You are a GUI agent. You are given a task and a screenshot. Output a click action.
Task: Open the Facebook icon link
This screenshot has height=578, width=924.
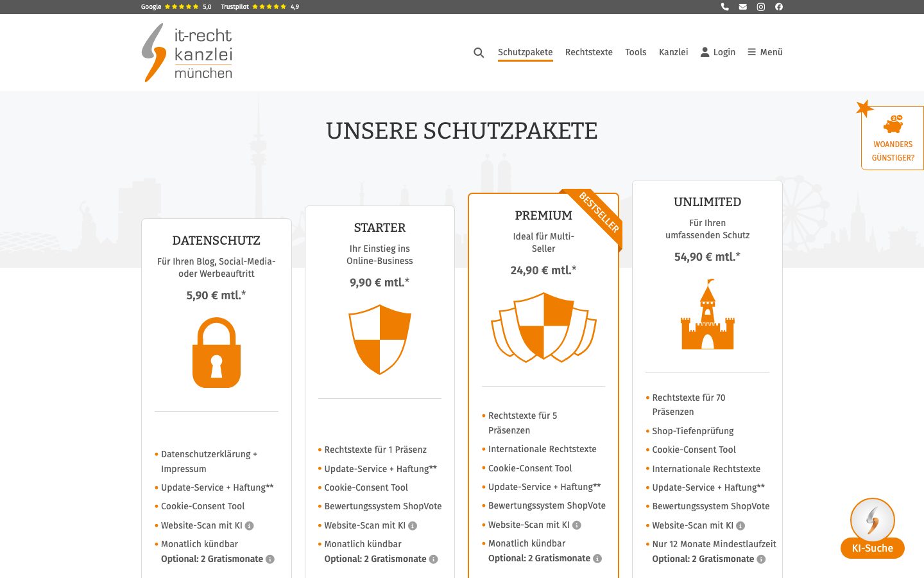tap(779, 7)
